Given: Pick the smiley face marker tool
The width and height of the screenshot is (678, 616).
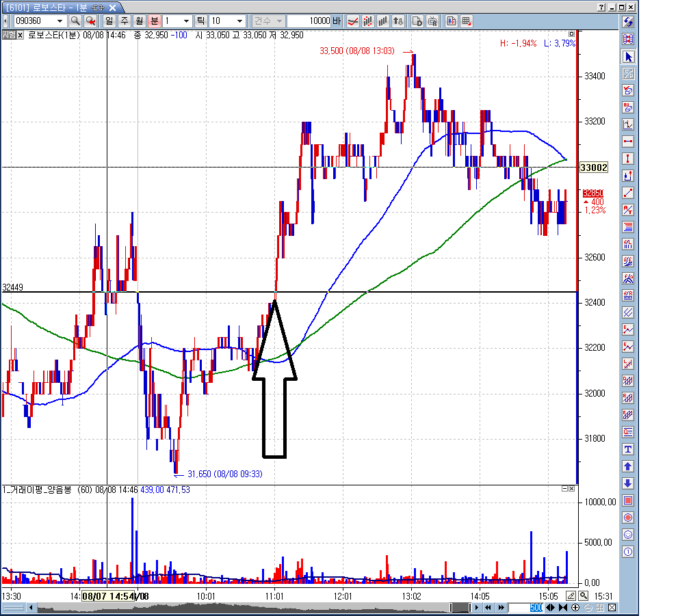Looking at the screenshot, I should 628,535.
